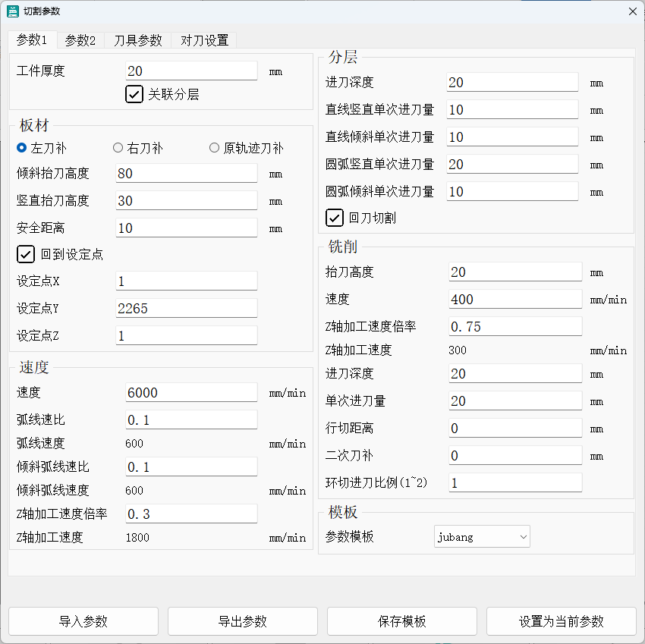Close the 切割参数 dialog window
Screen dimensions: 645x644
click(632, 11)
